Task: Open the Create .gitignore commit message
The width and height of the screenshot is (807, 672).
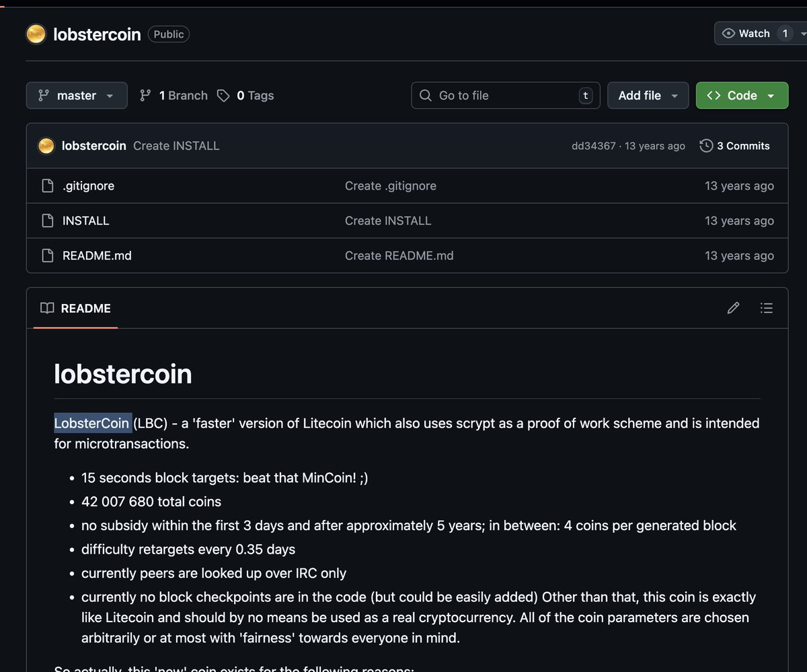Action: click(x=391, y=186)
